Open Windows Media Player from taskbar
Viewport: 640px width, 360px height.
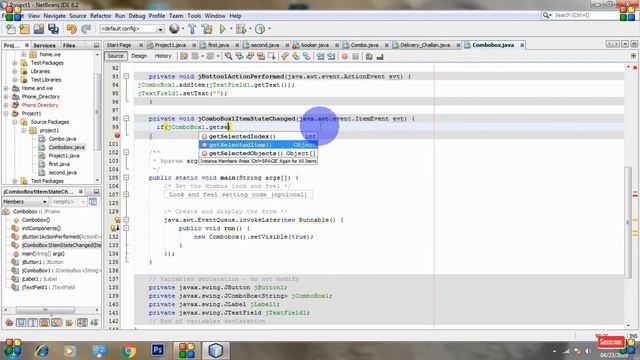tap(69, 350)
